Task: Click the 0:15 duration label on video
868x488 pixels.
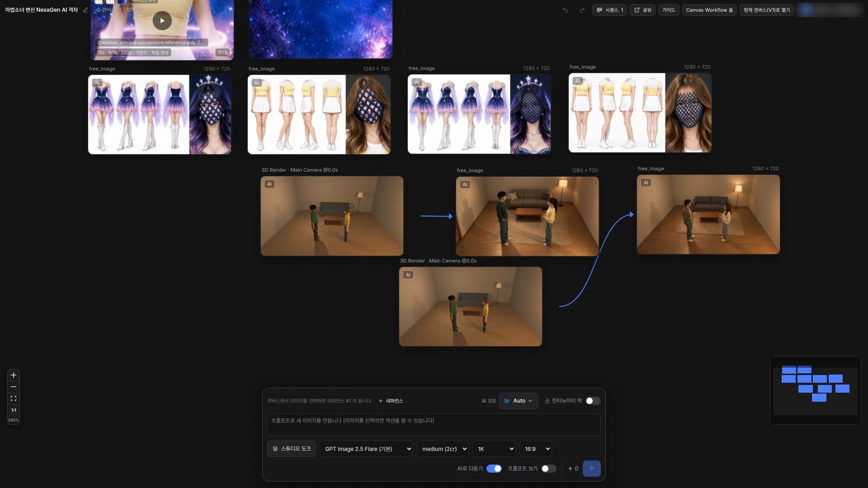Action: [222, 53]
